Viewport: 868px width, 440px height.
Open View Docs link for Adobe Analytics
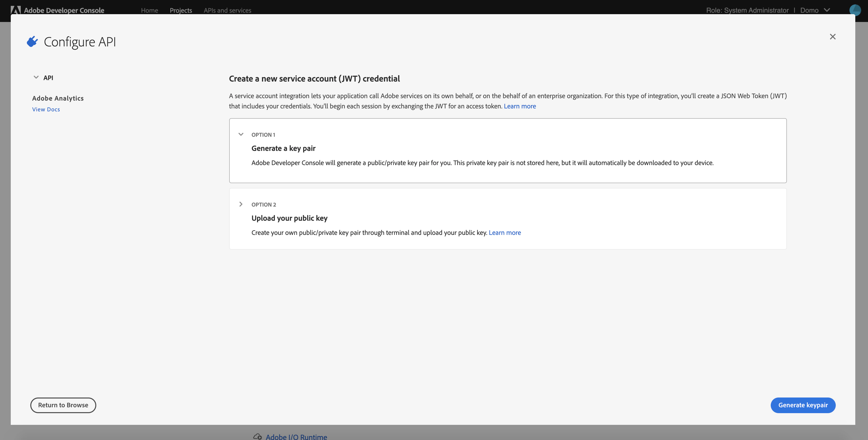[46, 109]
